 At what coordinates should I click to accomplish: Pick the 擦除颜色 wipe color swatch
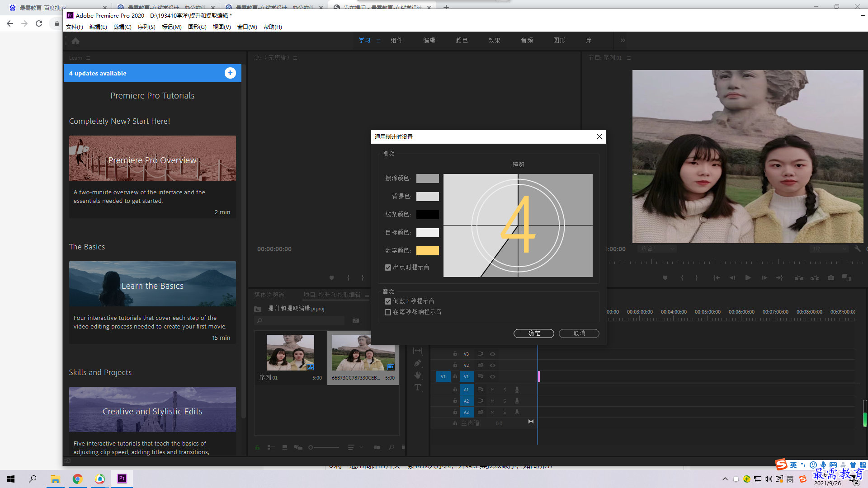coord(427,178)
